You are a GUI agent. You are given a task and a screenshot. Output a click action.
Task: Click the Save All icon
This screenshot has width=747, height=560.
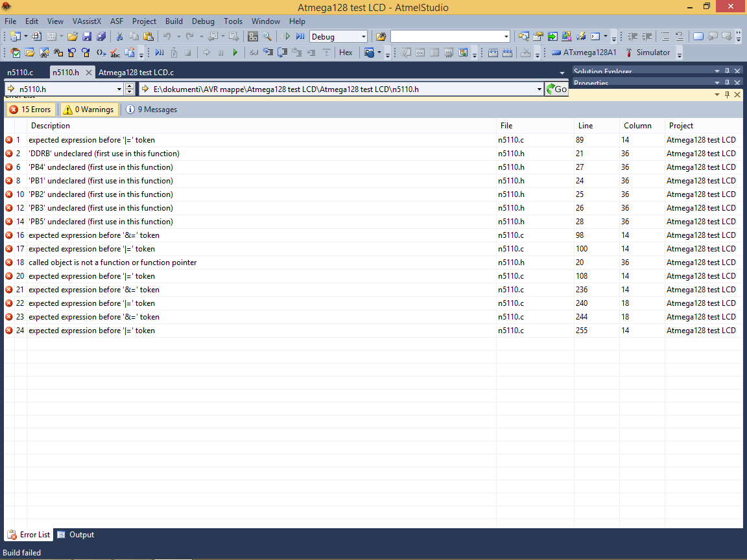tap(101, 37)
